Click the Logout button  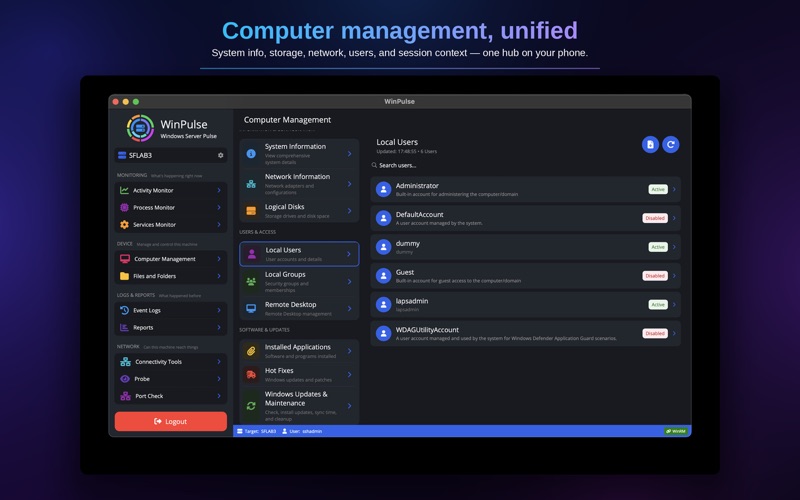(x=171, y=421)
